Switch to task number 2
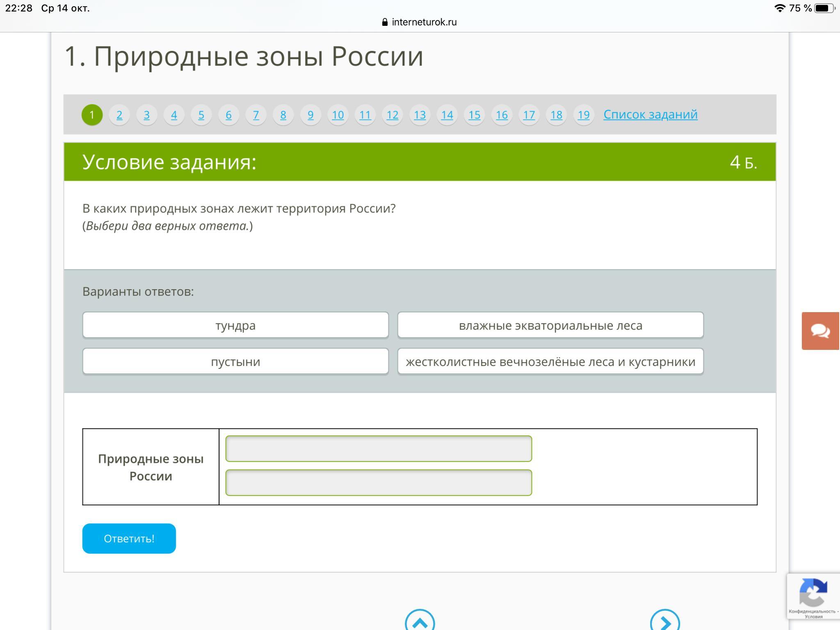This screenshot has height=630, width=840. 119,115
